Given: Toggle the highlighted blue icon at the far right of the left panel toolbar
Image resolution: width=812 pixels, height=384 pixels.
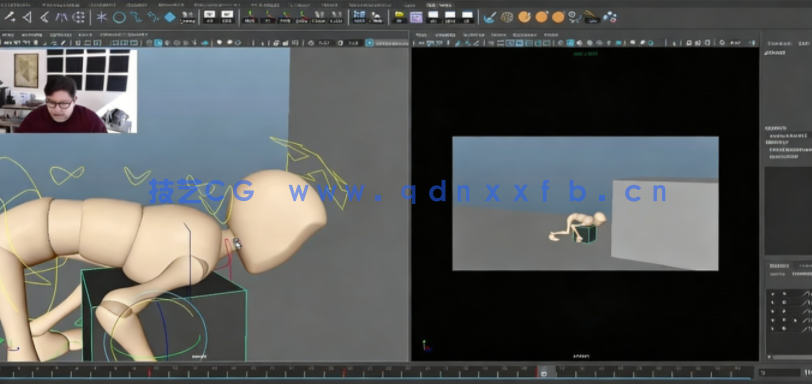Looking at the screenshot, I should 369,43.
